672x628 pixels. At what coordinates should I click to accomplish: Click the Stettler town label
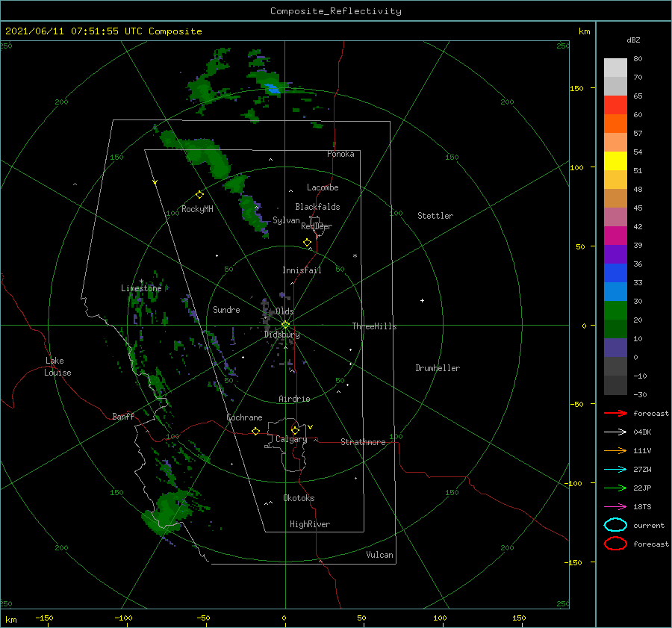pyautogui.click(x=435, y=216)
